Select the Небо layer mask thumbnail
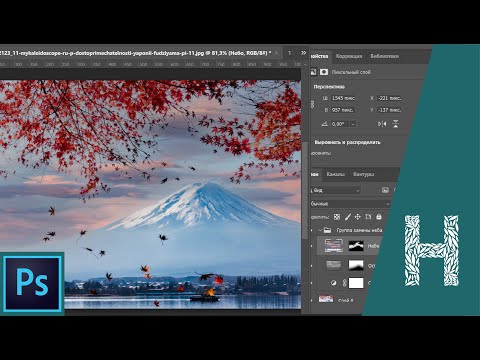The height and width of the screenshot is (360, 480). pos(356,246)
